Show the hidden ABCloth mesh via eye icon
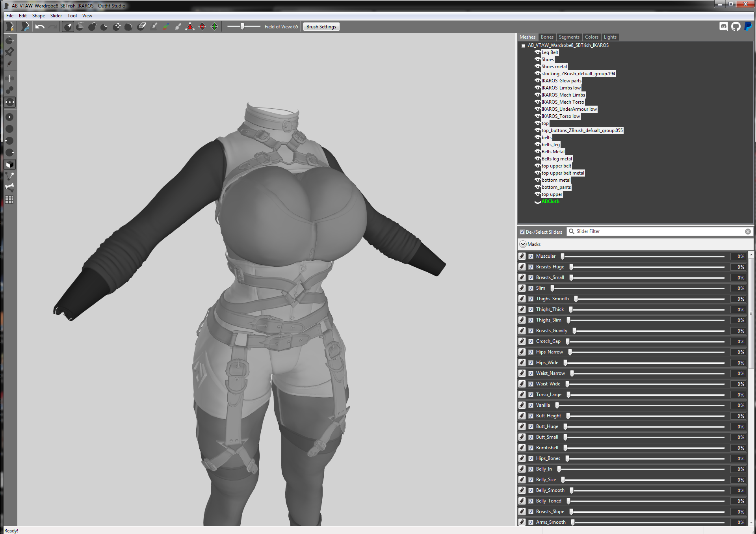The height and width of the screenshot is (534, 756). tap(537, 201)
